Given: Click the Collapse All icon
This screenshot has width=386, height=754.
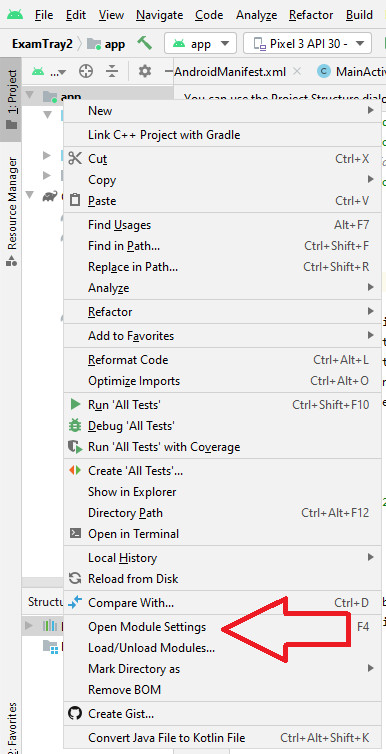Looking at the screenshot, I should [112, 72].
